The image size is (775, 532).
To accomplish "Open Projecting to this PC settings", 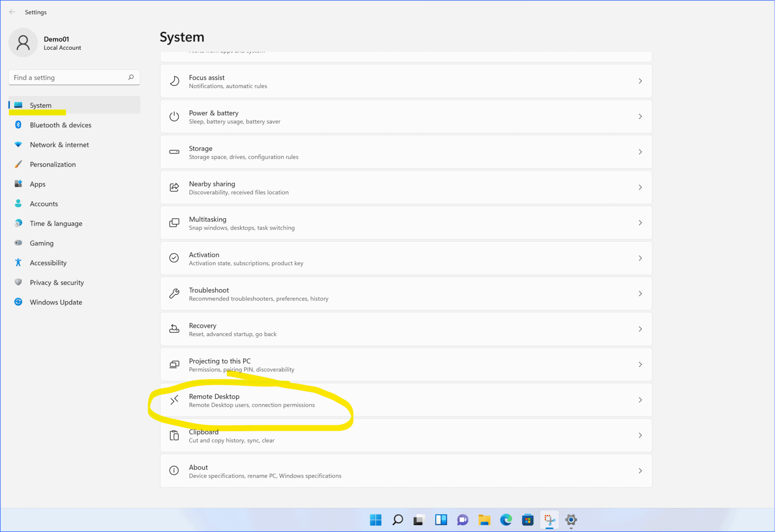I will point(406,365).
